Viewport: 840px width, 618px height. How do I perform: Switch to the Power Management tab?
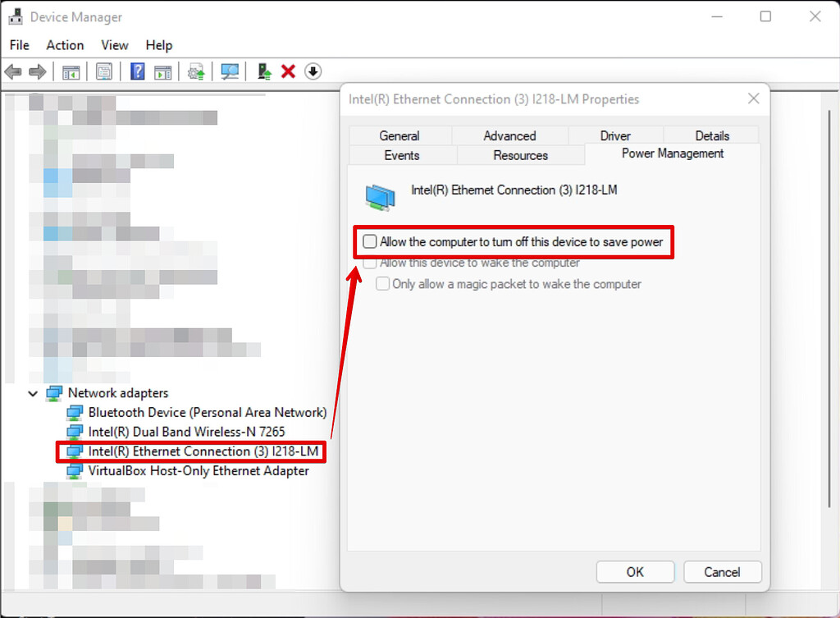tap(672, 154)
